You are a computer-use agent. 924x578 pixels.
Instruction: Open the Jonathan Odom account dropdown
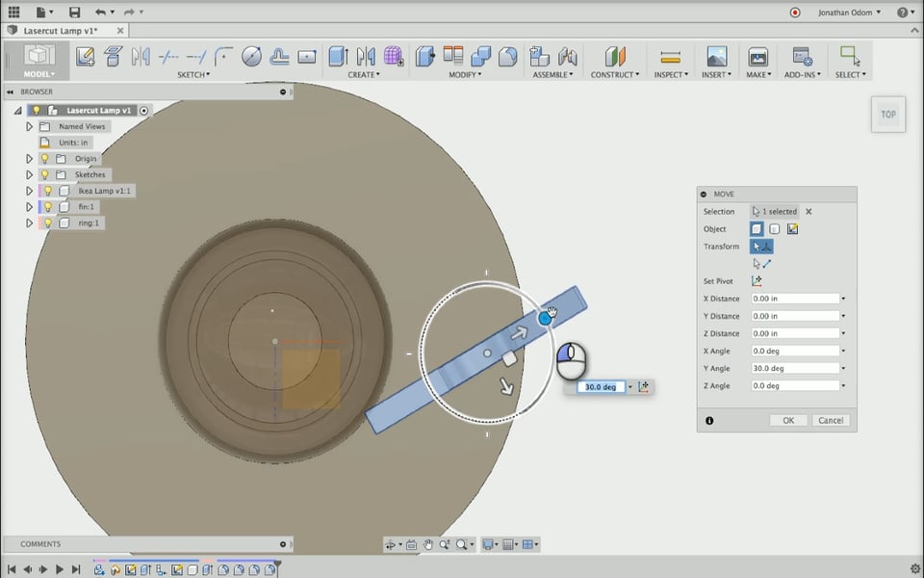(x=849, y=12)
